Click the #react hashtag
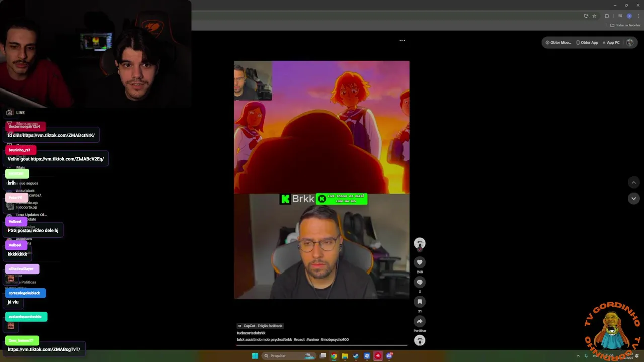Image resolution: width=644 pixels, height=362 pixels. [x=299, y=339]
